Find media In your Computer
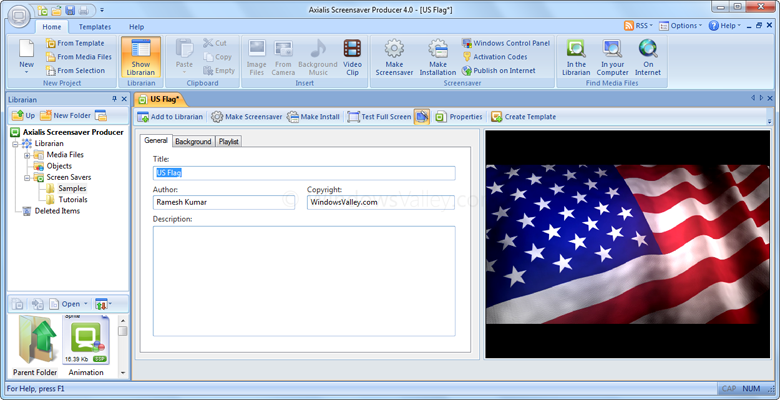 612,57
